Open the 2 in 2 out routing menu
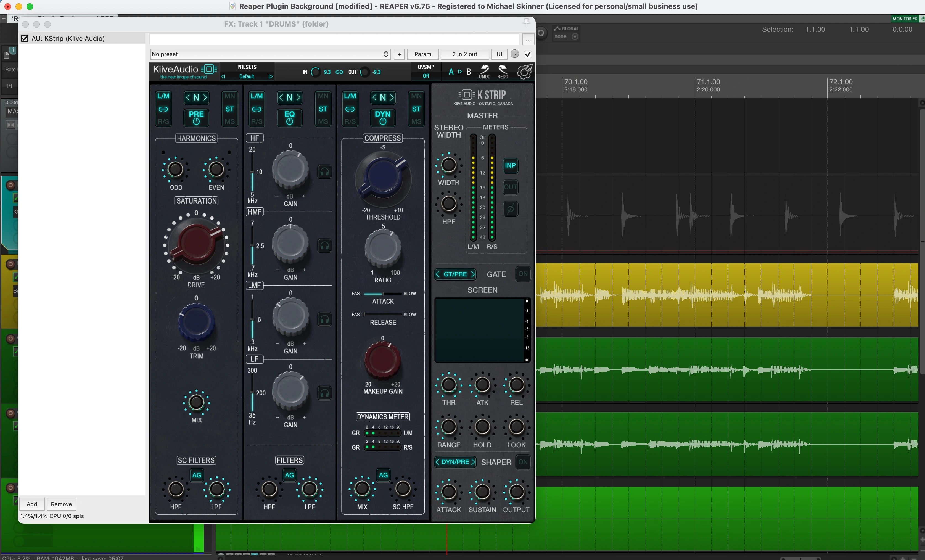925x560 pixels. tap(464, 54)
